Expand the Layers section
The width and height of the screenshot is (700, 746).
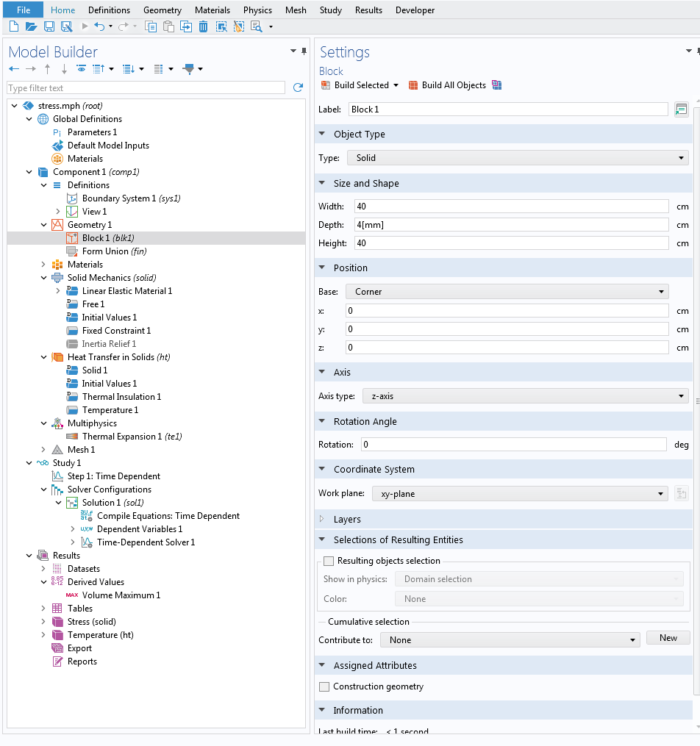[323, 519]
